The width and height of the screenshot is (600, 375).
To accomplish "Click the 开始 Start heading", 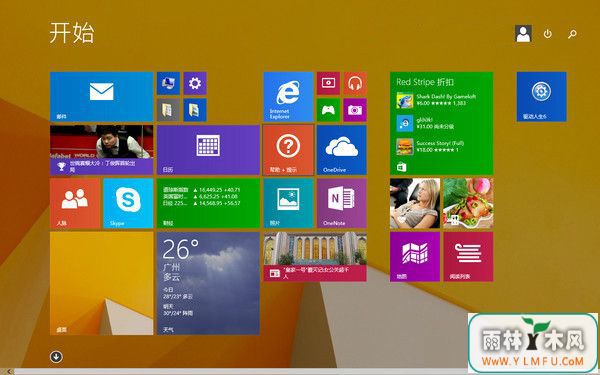I will (72, 33).
